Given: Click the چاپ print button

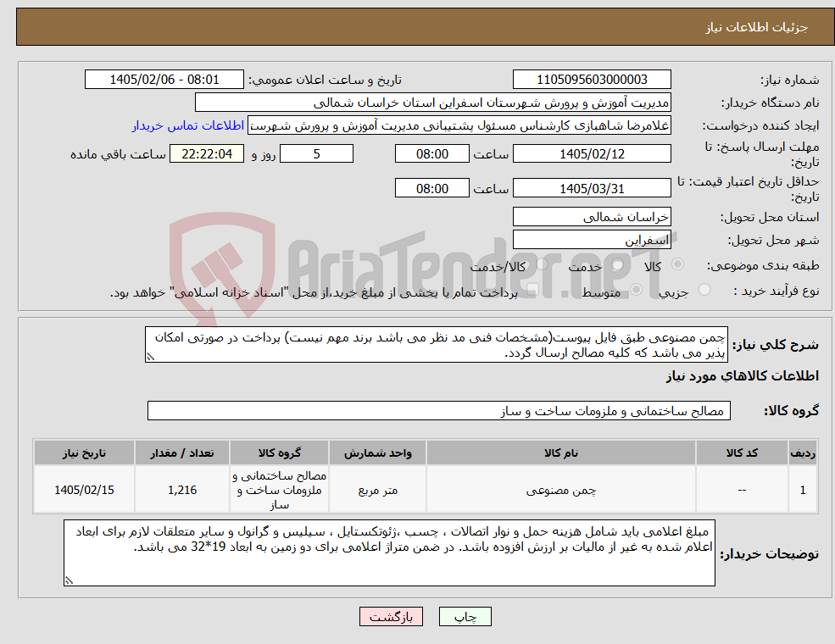Looking at the screenshot, I should [x=465, y=617].
